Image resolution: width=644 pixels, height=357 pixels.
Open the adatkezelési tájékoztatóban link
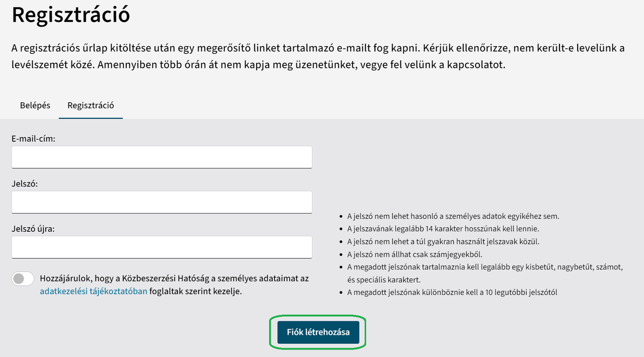(x=94, y=291)
